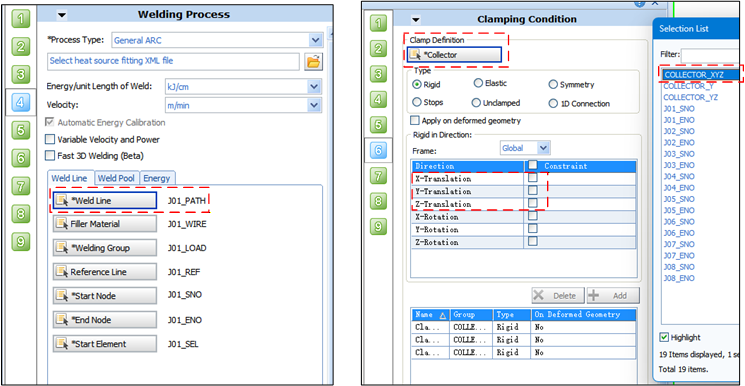Click the *Welding Group picker button
The height and width of the screenshot is (386, 745).
click(x=105, y=248)
